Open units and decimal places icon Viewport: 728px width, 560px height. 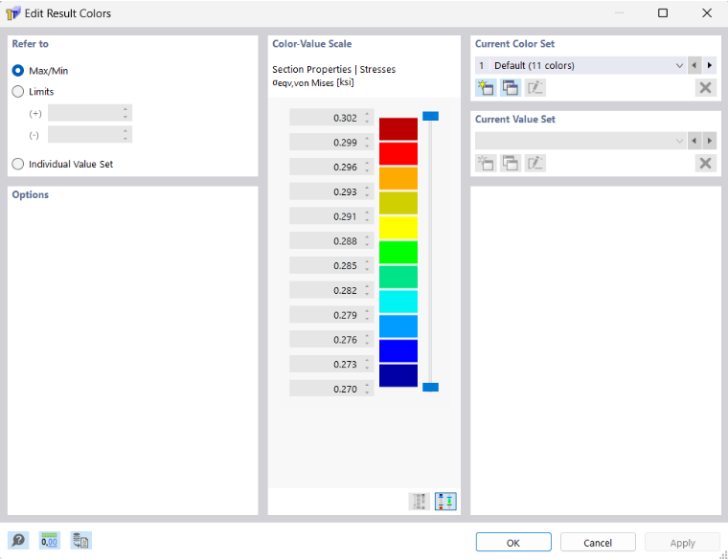[49, 541]
